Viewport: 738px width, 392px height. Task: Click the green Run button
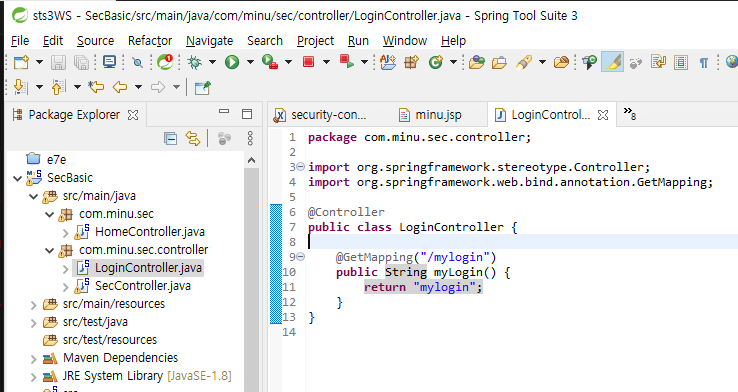pos(232,62)
